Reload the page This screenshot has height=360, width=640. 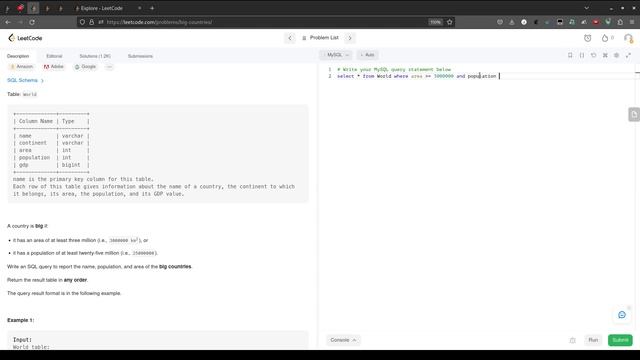tap(32, 22)
